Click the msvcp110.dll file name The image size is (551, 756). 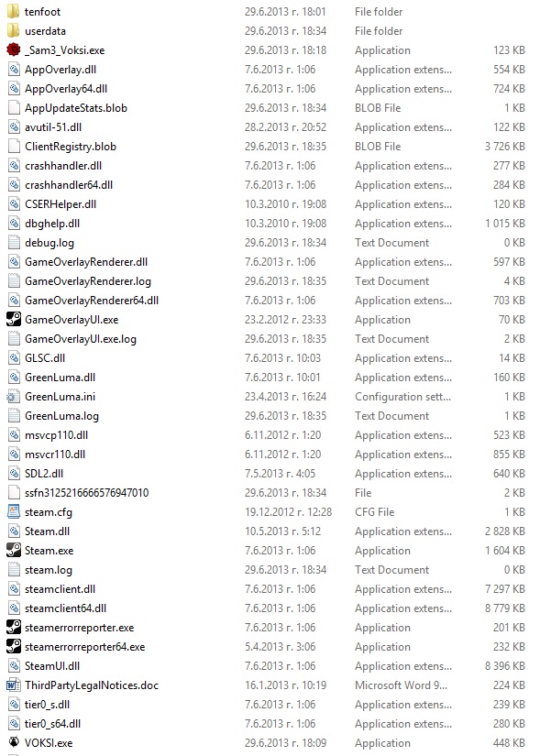tap(57, 435)
